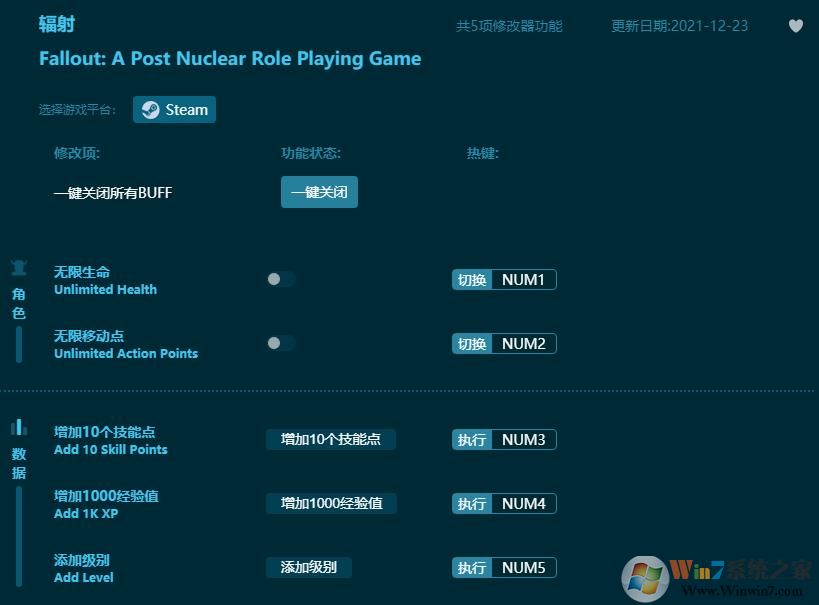Select the character (角色) section icon

[19, 267]
